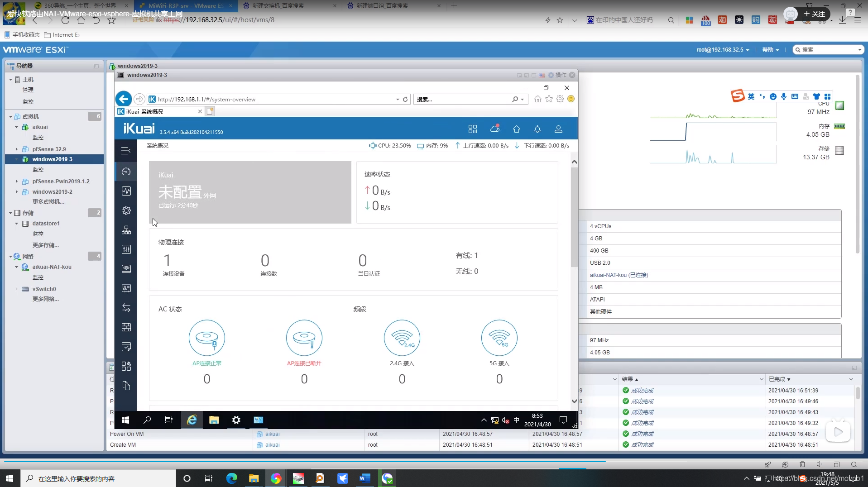The image size is (868, 487).
Task: Open Microsoft Edge on host taskbar
Action: pyautogui.click(x=232, y=478)
